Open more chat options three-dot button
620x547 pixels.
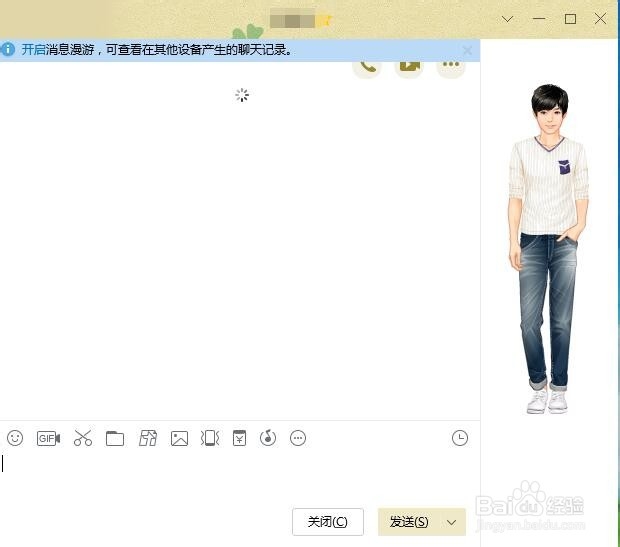click(451, 67)
